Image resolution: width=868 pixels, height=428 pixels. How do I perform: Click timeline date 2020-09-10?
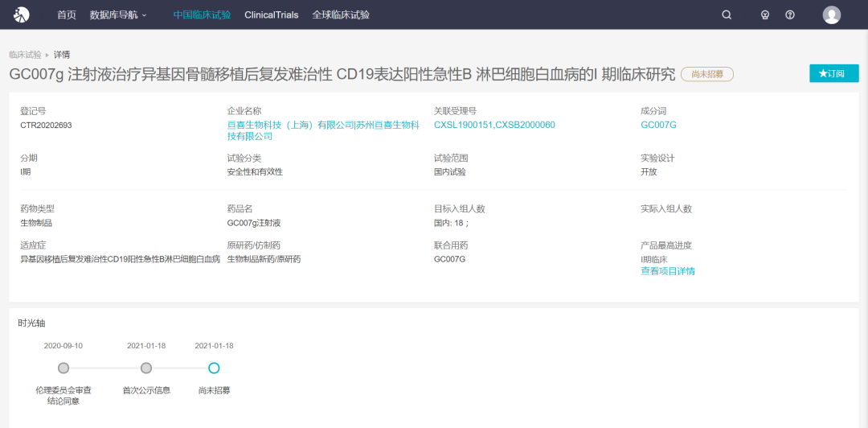[x=63, y=346]
